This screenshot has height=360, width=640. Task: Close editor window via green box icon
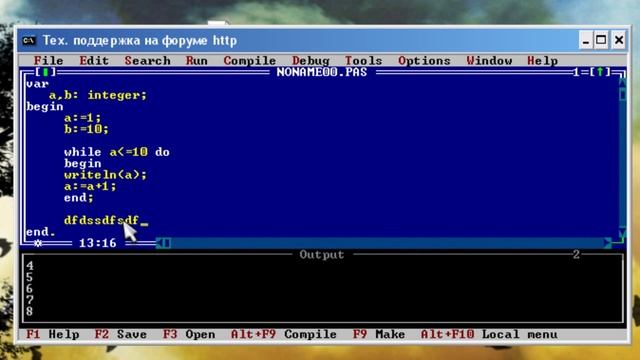45,72
